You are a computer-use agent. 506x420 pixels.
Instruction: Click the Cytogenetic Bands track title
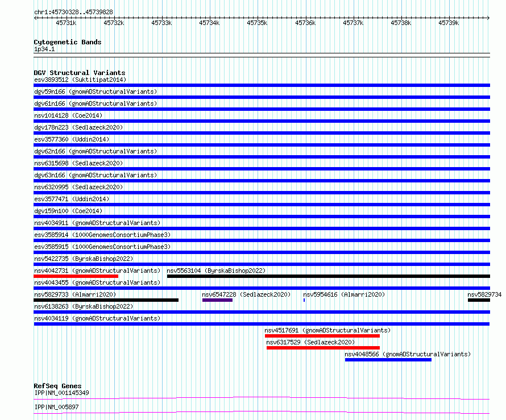[68, 42]
